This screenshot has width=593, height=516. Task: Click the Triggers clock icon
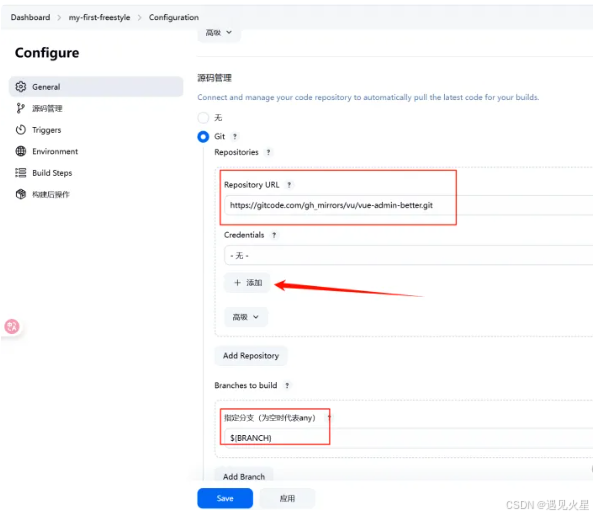(x=21, y=130)
